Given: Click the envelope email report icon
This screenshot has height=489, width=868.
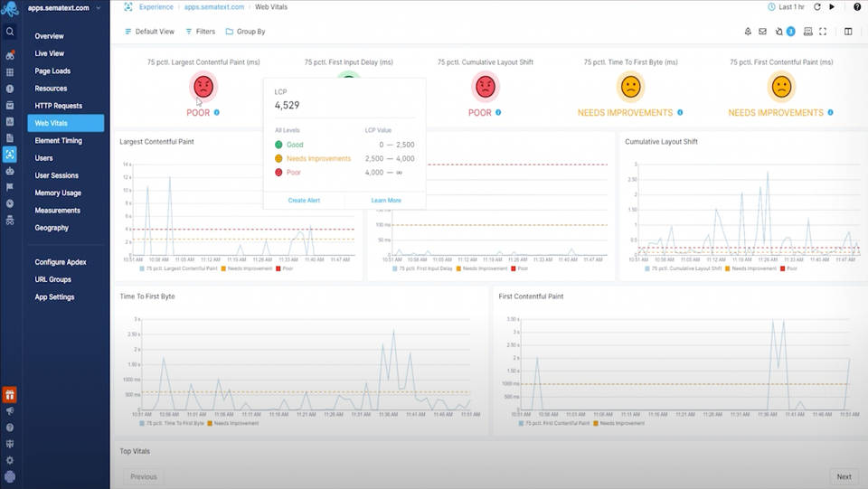Looking at the screenshot, I should point(762,32).
